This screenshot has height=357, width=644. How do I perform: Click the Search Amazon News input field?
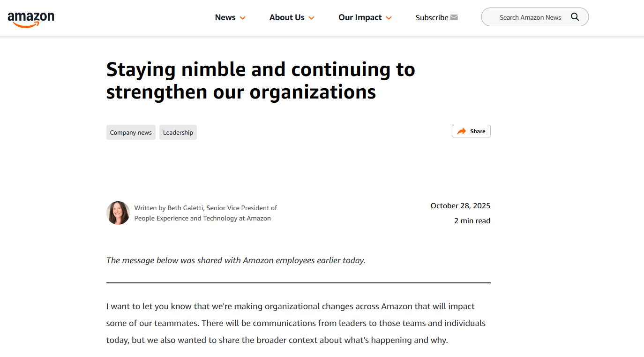[x=530, y=17]
